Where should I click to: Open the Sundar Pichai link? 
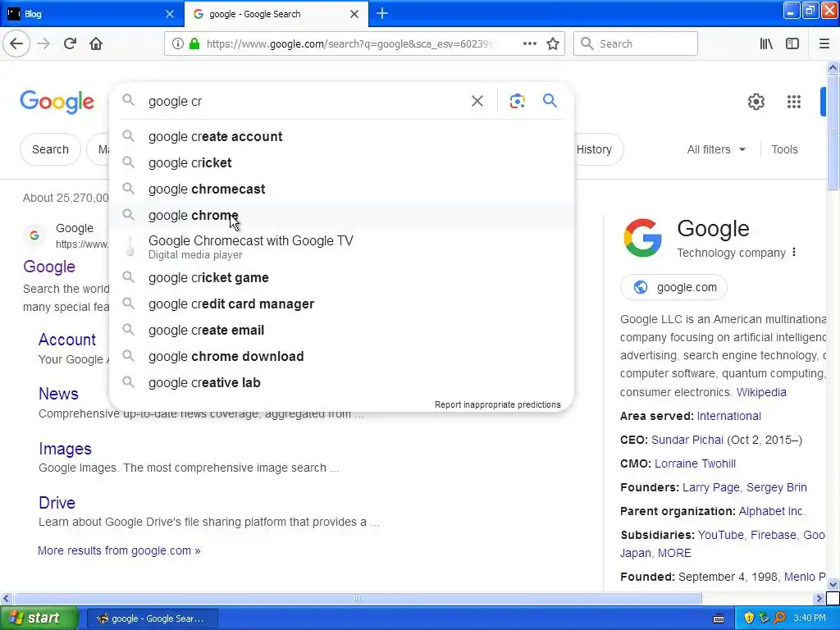coord(687,440)
